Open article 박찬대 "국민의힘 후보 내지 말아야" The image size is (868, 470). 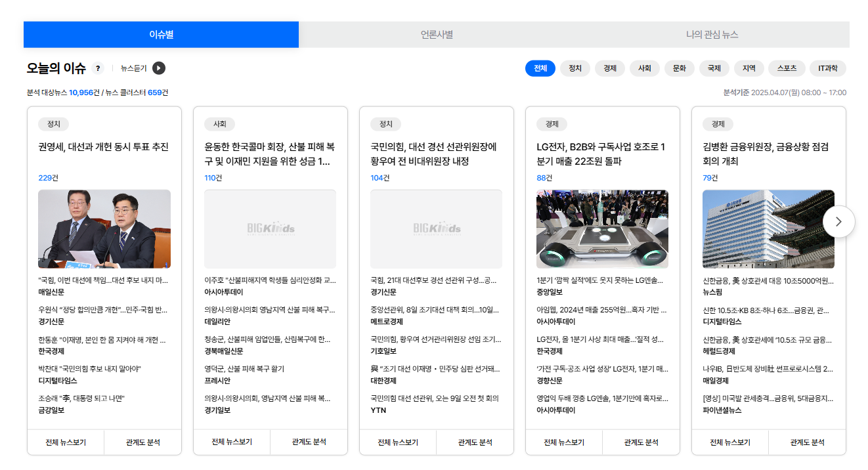(x=90, y=369)
